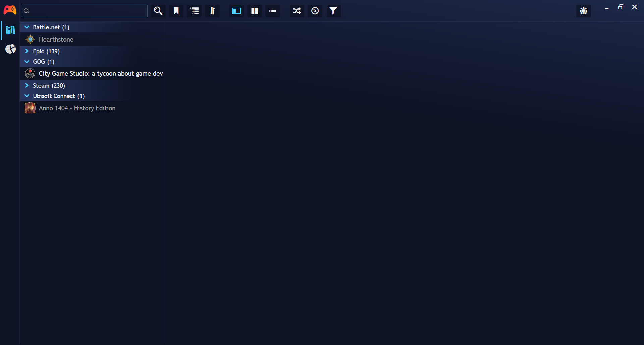Close the Playnite window
The width and height of the screenshot is (644, 345).
click(x=634, y=7)
